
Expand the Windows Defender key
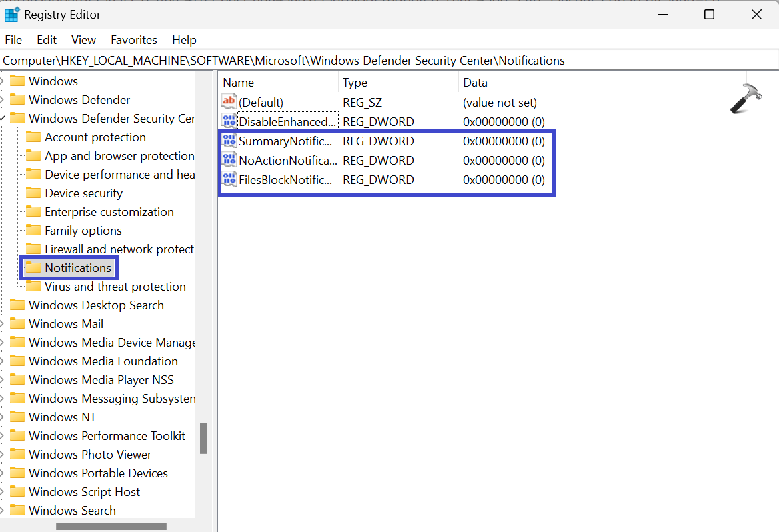coord(3,100)
